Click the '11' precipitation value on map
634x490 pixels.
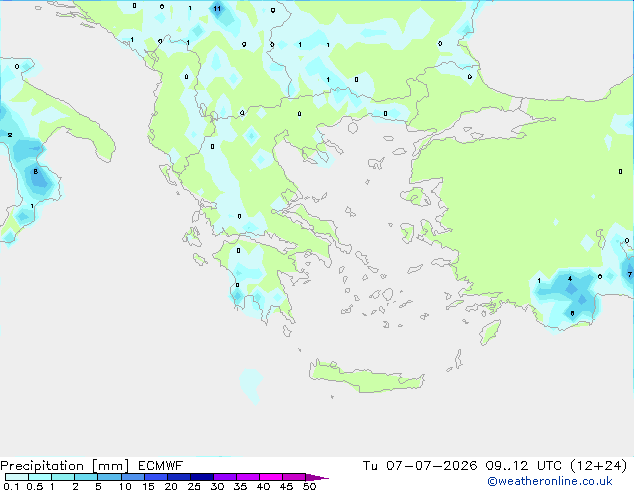coord(217,8)
